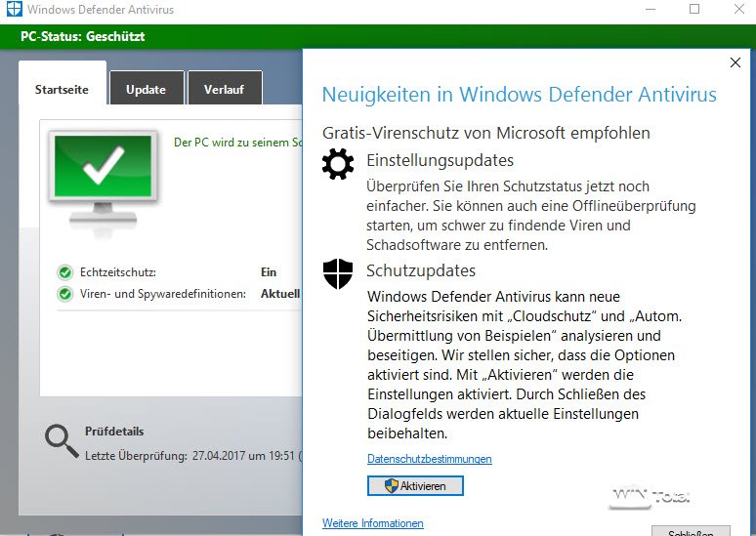Click the green check icon beside Echtzeitschutz
This screenshot has height=536, width=756.
[x=64, y=272]
